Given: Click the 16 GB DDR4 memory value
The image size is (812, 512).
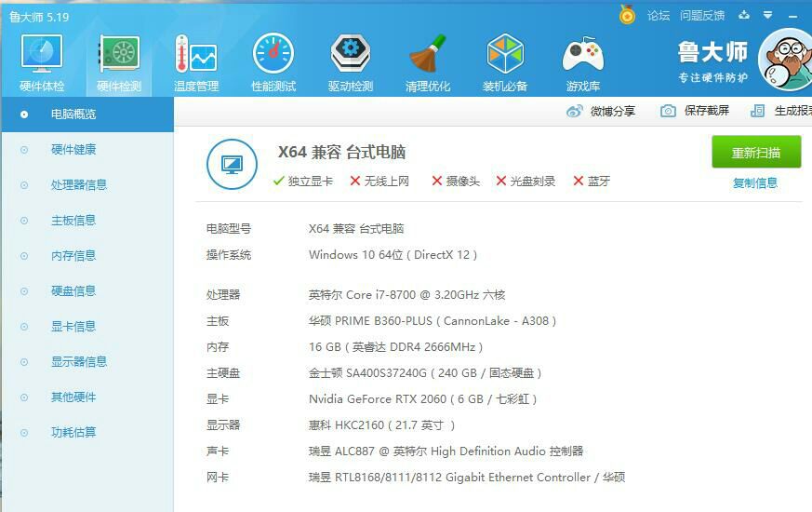Looking at the screenshot, I should point(395,346).
